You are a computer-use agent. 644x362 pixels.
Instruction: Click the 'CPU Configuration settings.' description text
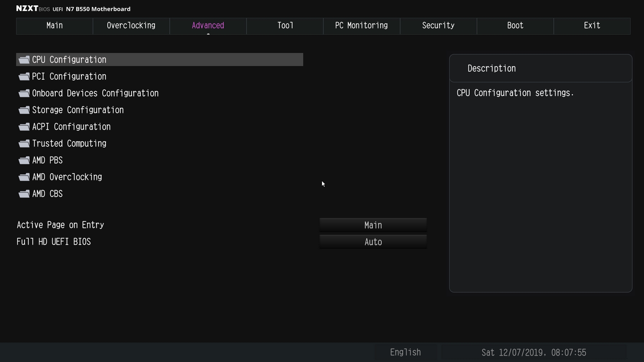(x=515, y=93)
